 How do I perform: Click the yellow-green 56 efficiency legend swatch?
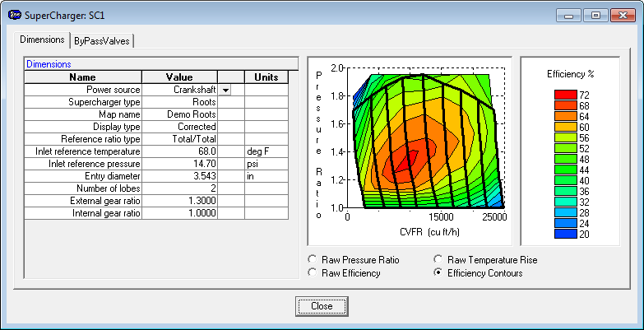point(566,137)
